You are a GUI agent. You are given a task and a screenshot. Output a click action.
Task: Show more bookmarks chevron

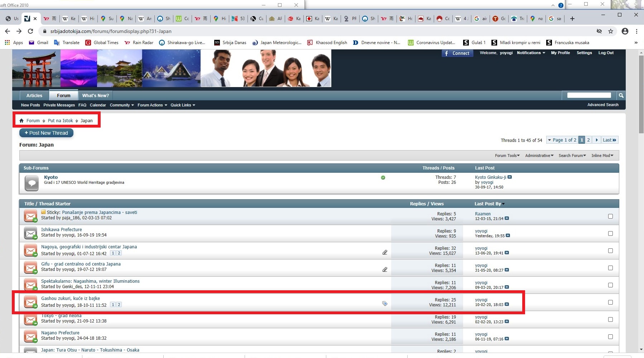[x=636, y=43]
